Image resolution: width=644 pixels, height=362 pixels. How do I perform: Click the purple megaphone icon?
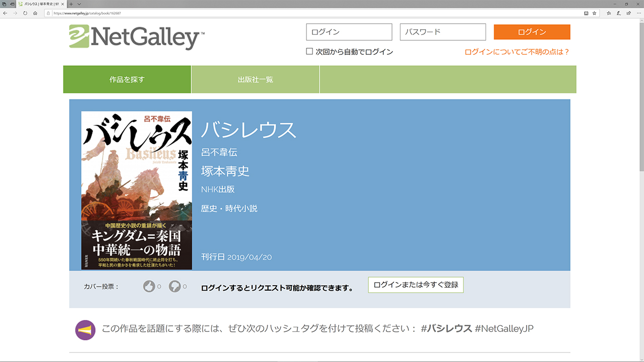coord(86,330)
